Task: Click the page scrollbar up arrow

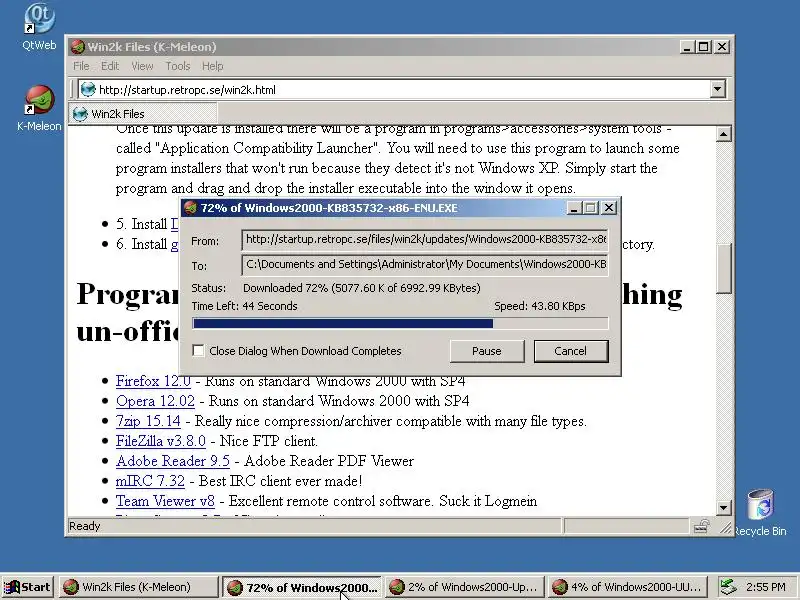Action: pos(723,134)
